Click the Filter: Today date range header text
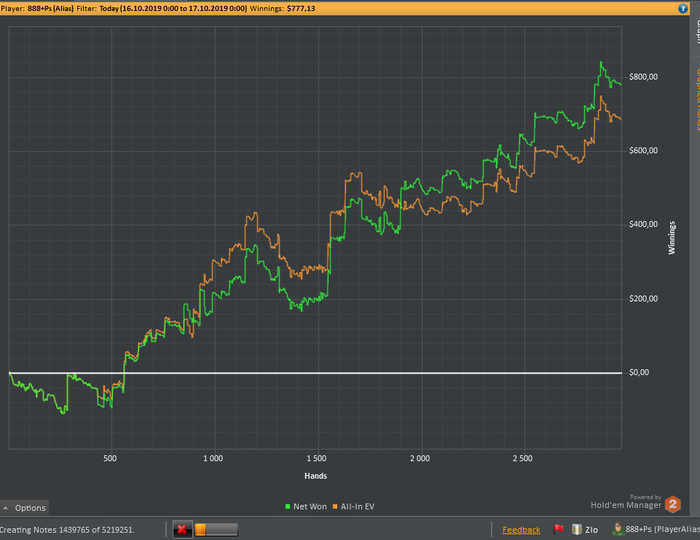The image size is (700, 540). [162, 8]
